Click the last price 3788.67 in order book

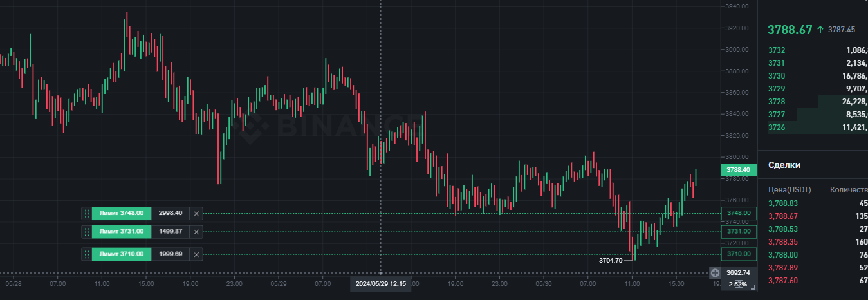tap(790, 30)
